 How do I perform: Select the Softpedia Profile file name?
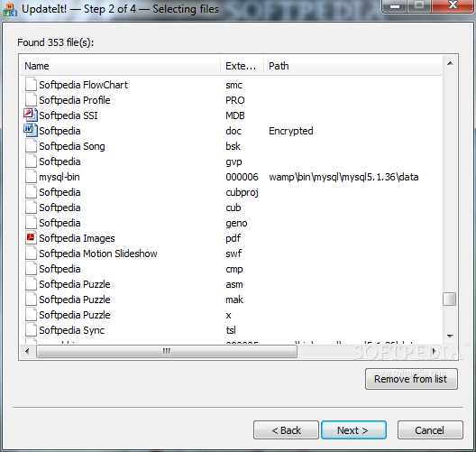pos(75,100)
